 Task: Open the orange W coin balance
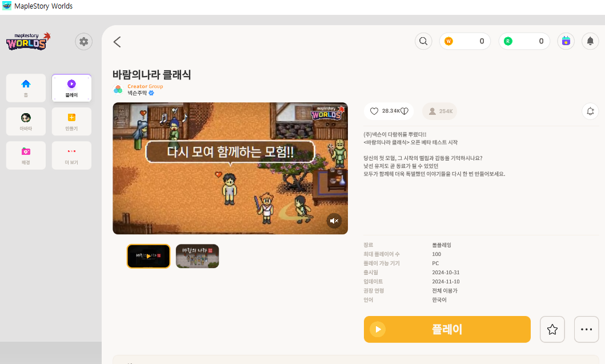pyautogui.click(x=465, y=41)
